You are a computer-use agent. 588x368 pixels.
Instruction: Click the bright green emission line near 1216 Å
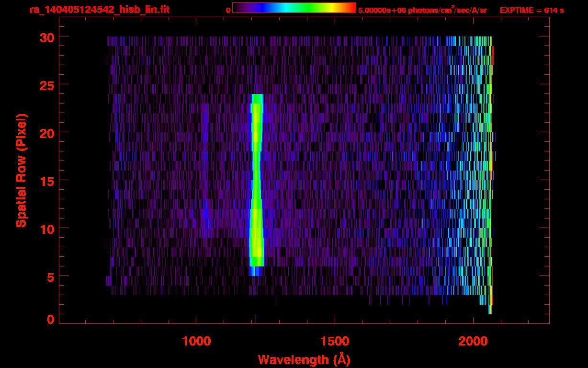point(257,184)
